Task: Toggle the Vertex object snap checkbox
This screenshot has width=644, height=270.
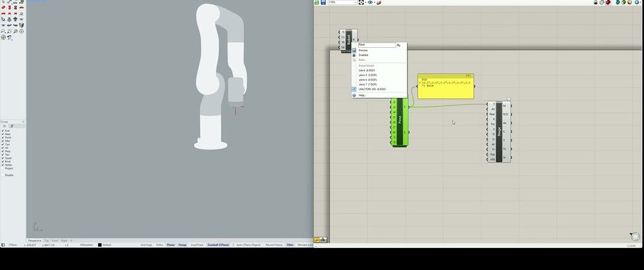Action: 3,165
